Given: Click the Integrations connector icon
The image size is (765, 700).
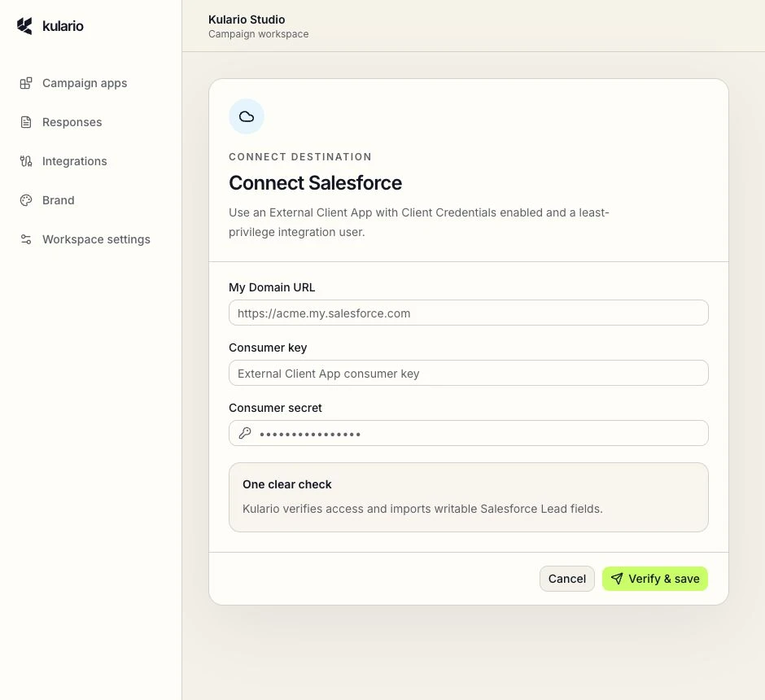Looking at the screenshot, I should pos(26,161).
